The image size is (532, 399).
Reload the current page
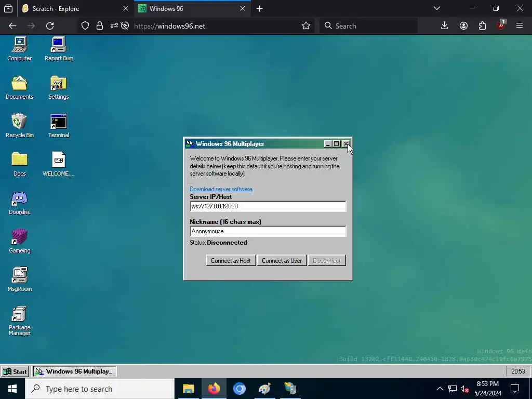[50, 26]
